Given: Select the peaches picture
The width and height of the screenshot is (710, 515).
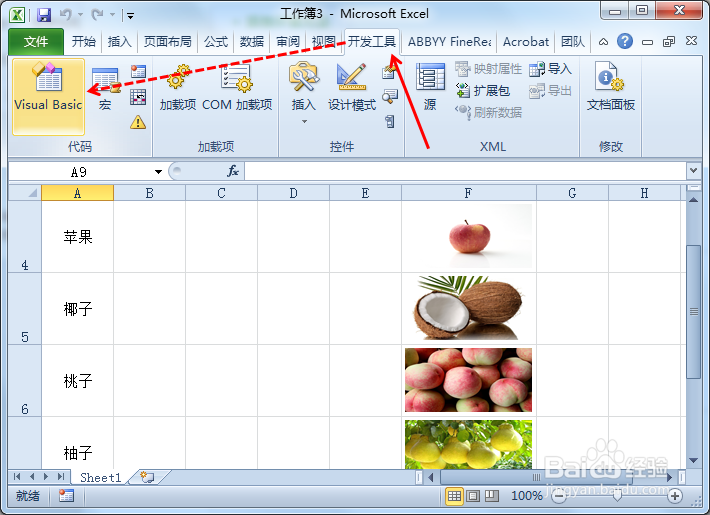Looking at the screenshot, I should pyautogui.click(x=469, y=380).
